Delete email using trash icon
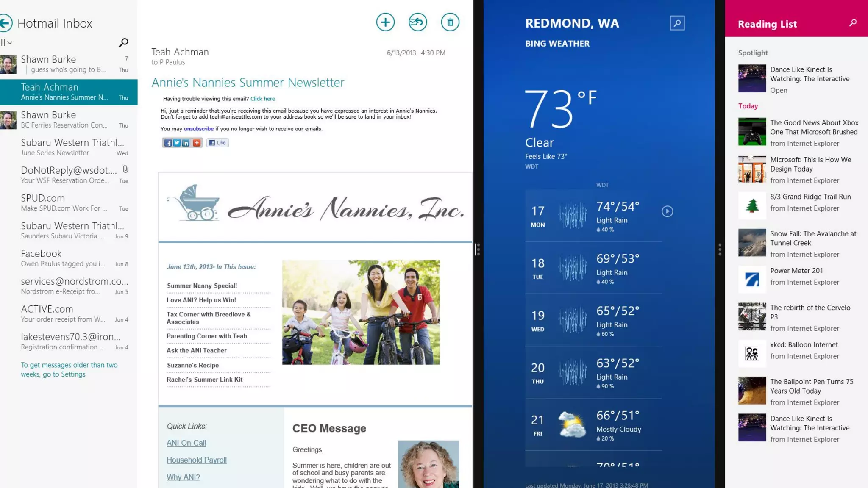 click(450, 22)
